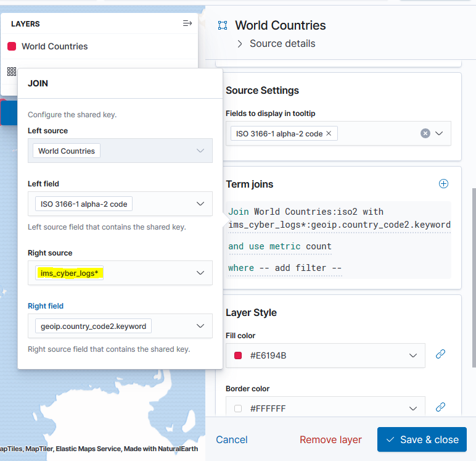476x461 pixels.
Task: Click the Source details text
Action: (x=282, y=44)
